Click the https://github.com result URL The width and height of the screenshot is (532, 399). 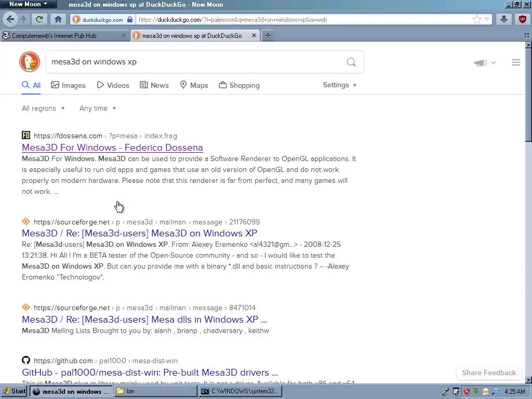63,361
